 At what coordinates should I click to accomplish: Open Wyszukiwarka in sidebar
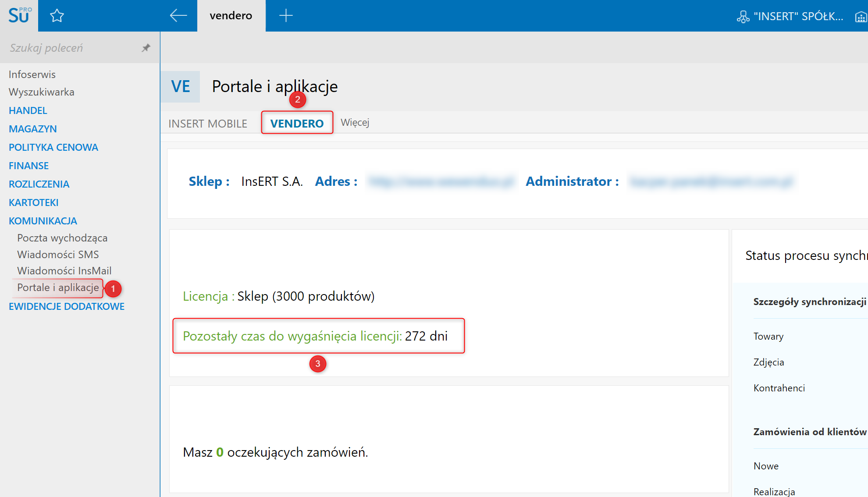tap(42, 92)
